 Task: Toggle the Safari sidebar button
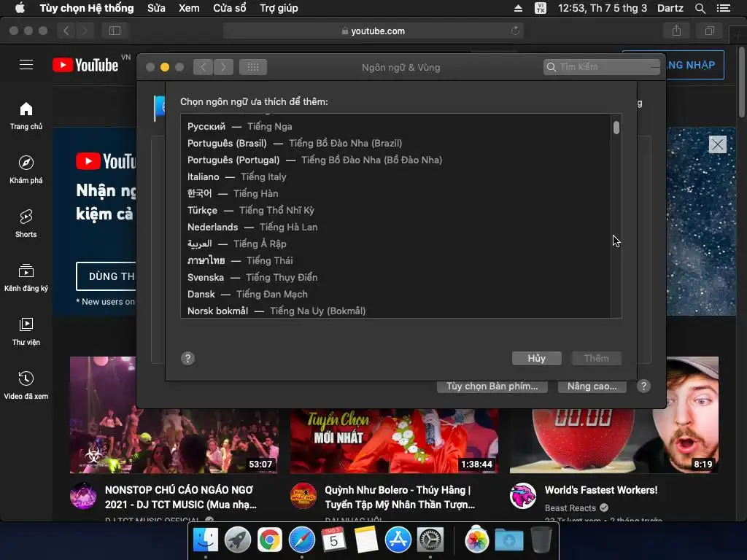(115, 31)
